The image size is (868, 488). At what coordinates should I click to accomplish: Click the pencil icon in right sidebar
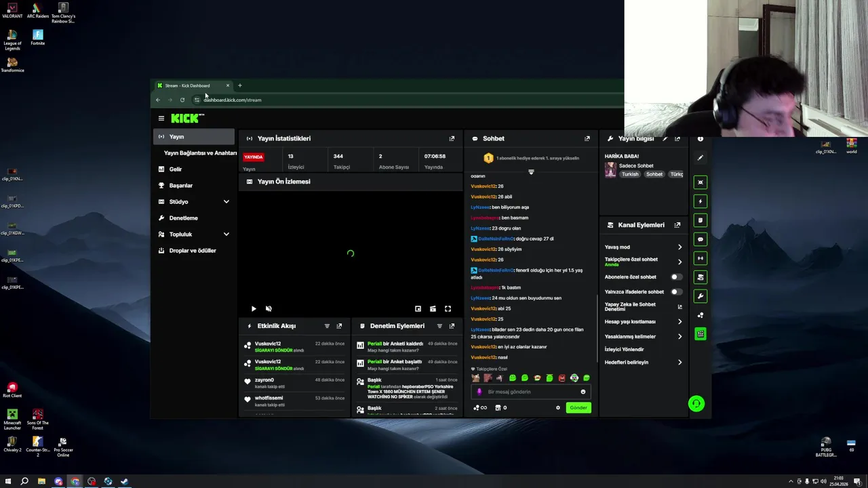pos(701,157)
